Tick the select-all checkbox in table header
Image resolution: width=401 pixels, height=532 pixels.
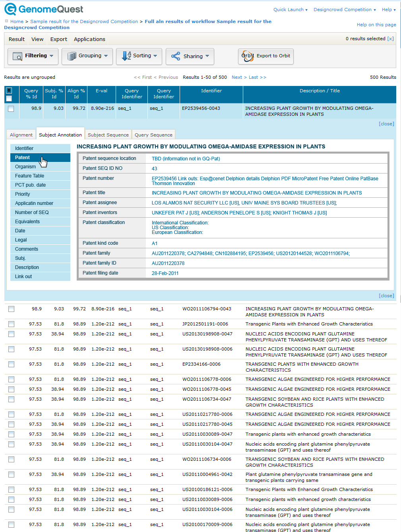[9, 98]
